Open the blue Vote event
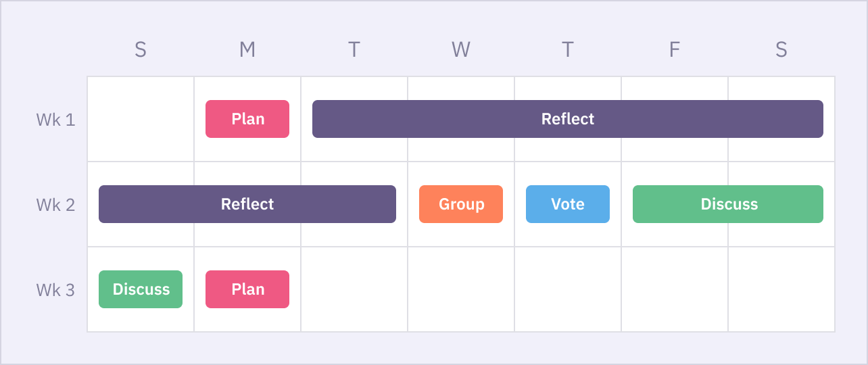The height and width of the screenshot is (365, 868). 568,204
